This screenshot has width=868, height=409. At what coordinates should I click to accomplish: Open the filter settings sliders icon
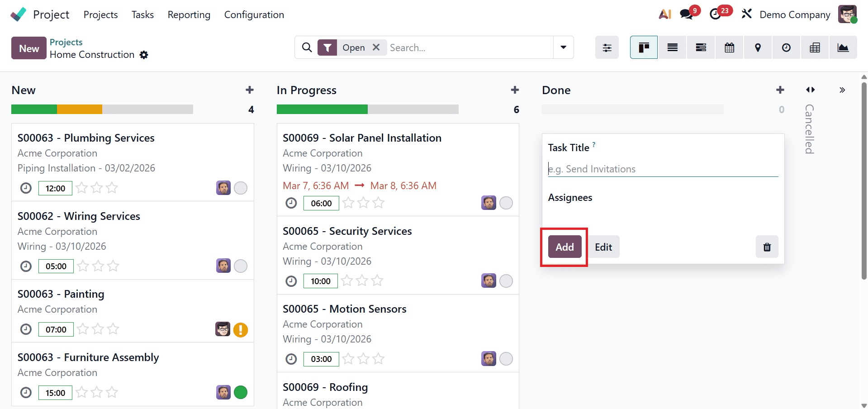607,47
